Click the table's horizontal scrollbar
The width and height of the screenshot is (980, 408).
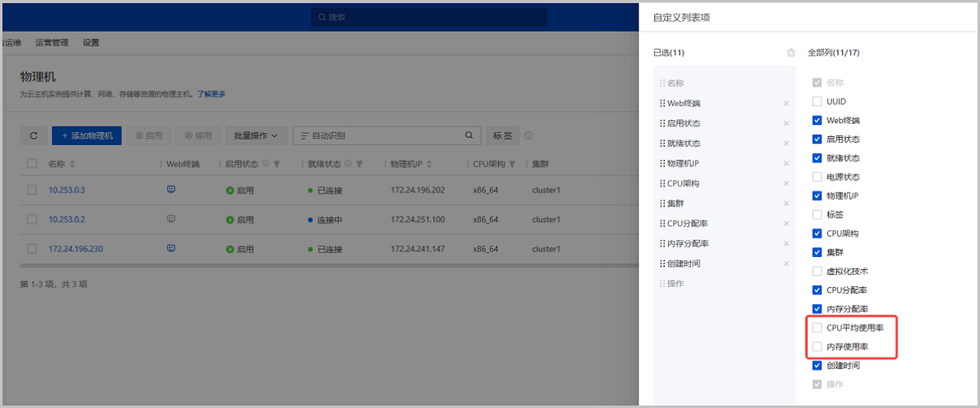point(327,265)
